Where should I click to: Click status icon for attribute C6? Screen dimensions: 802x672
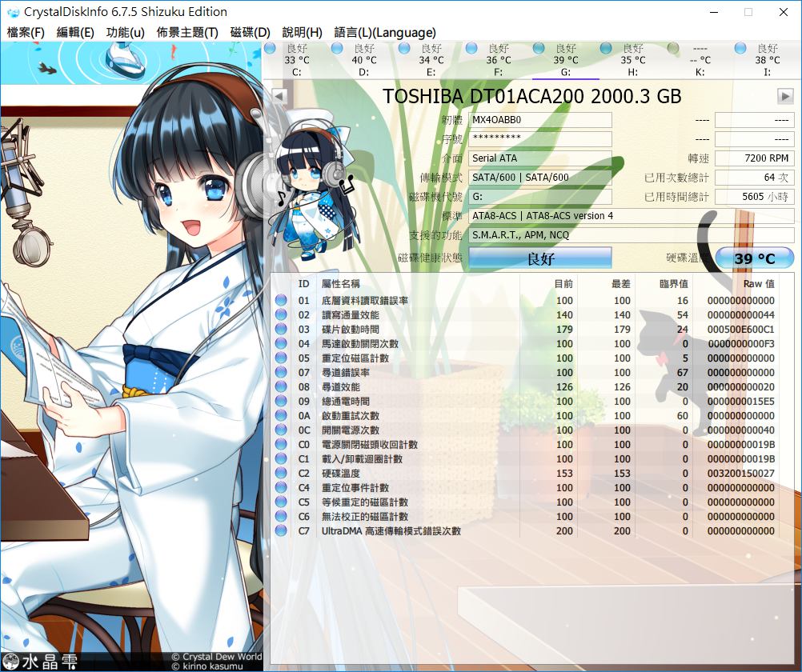(281, 517)
